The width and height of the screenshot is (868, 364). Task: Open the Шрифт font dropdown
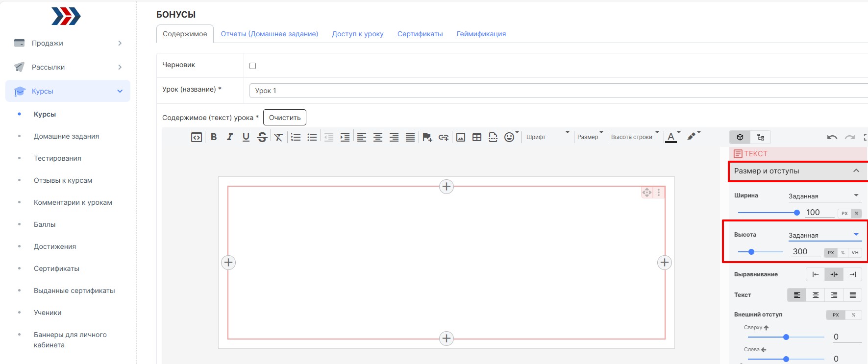click(548, 137)
